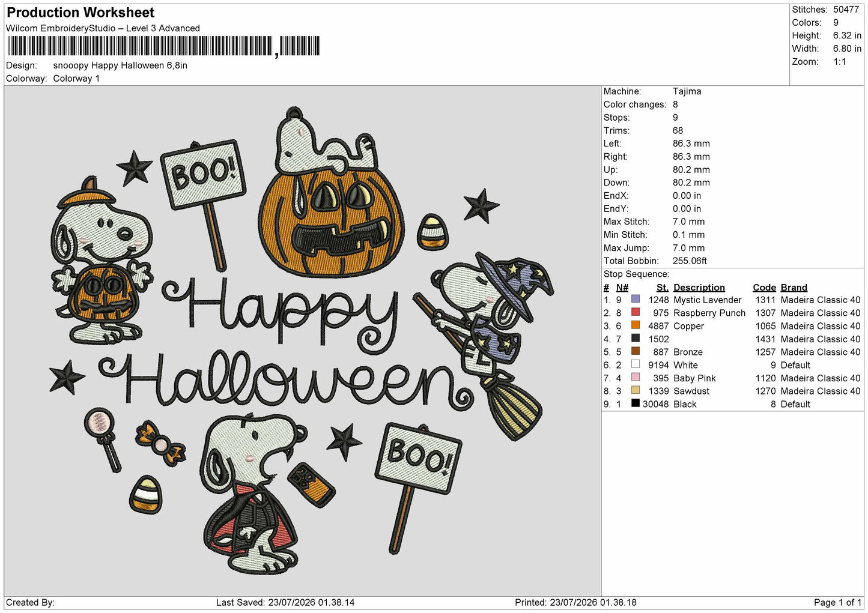
Task: Click the 'Printed: 23/07/2026 01.38.18' footer text
Action: point(575,602)
